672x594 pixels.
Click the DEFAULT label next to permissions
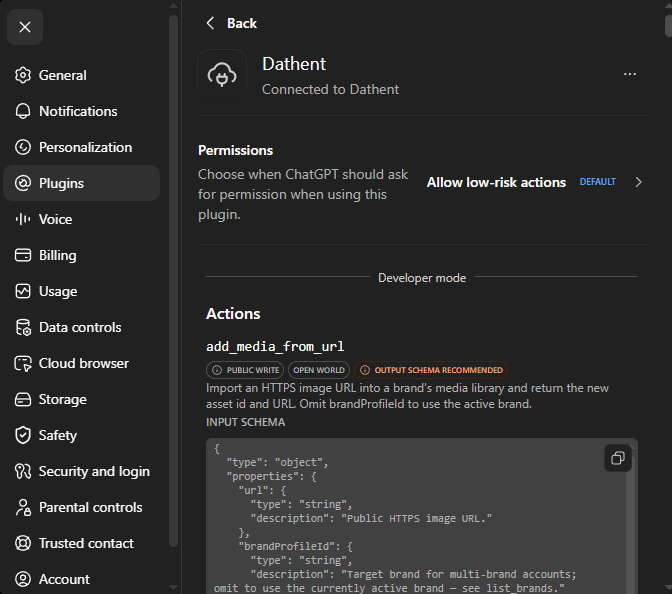597,182
